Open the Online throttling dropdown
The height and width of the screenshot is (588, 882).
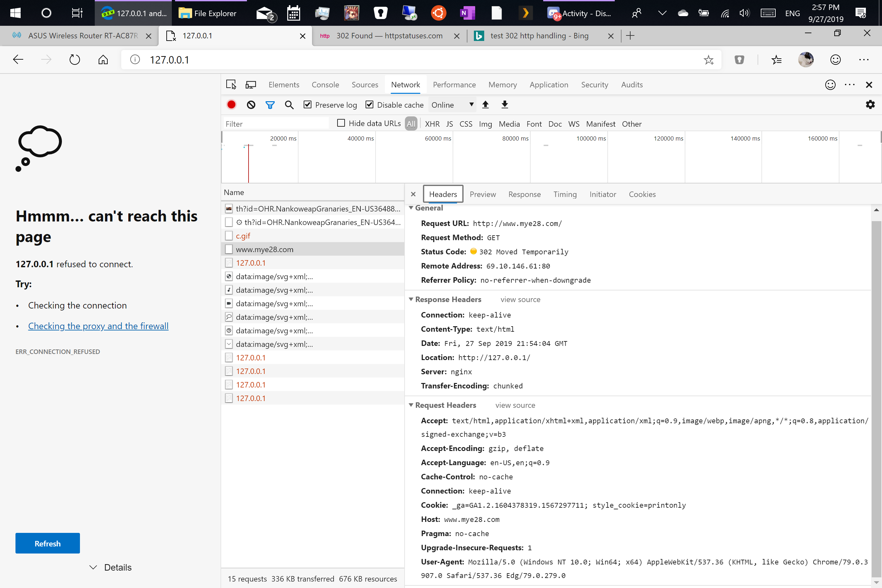pyautogui.click(x=452, y=105)
